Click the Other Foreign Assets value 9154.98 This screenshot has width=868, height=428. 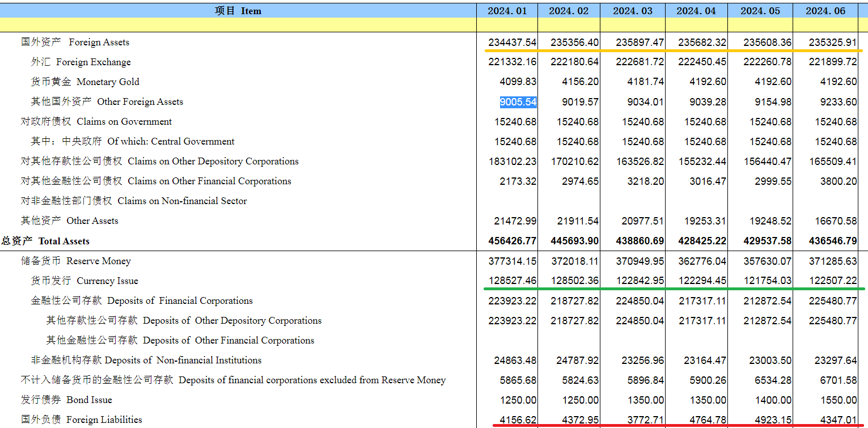(773, 102)
